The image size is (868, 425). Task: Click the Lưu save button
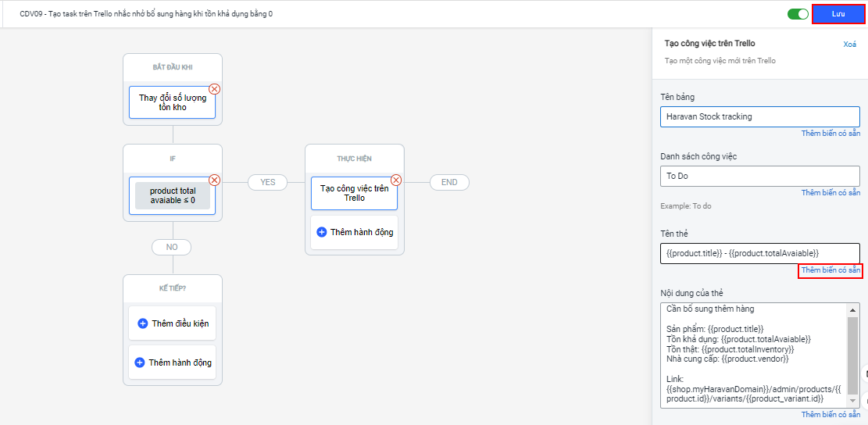pyautogui.click(x=838, y=14)
